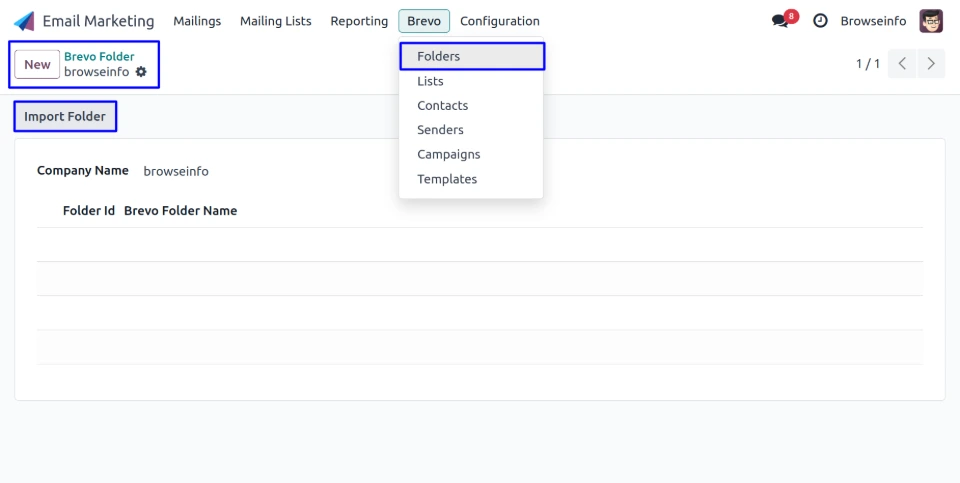Viewport: 960px width, 483px height.
Task: Collapse the Brevo dropdown menu
Action: [x=424, y=21]
